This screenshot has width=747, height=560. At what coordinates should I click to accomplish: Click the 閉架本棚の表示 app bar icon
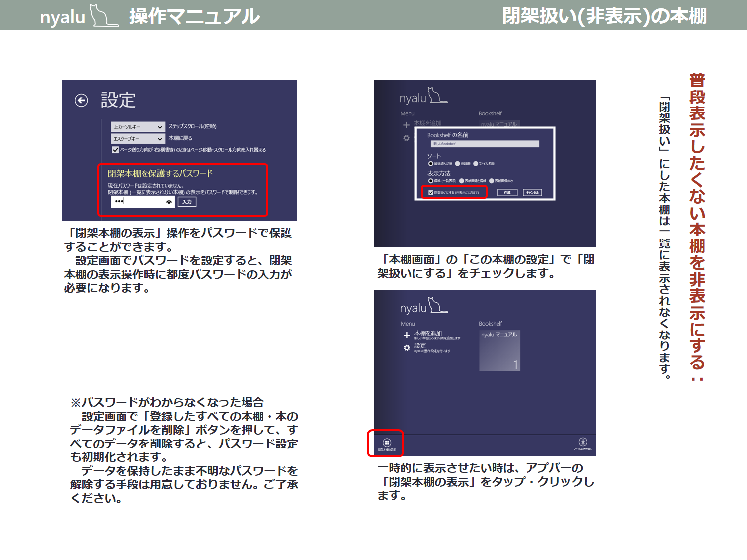[387, 442]
